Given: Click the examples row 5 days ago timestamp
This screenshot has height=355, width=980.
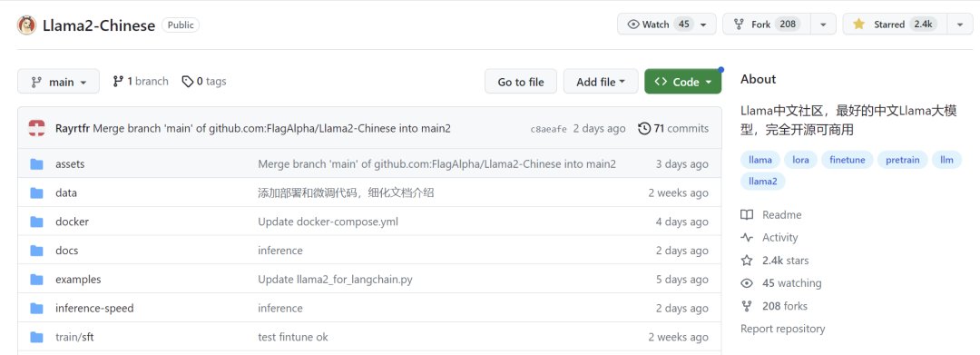Looking at the screenshot, I should (x=681, y=280).
